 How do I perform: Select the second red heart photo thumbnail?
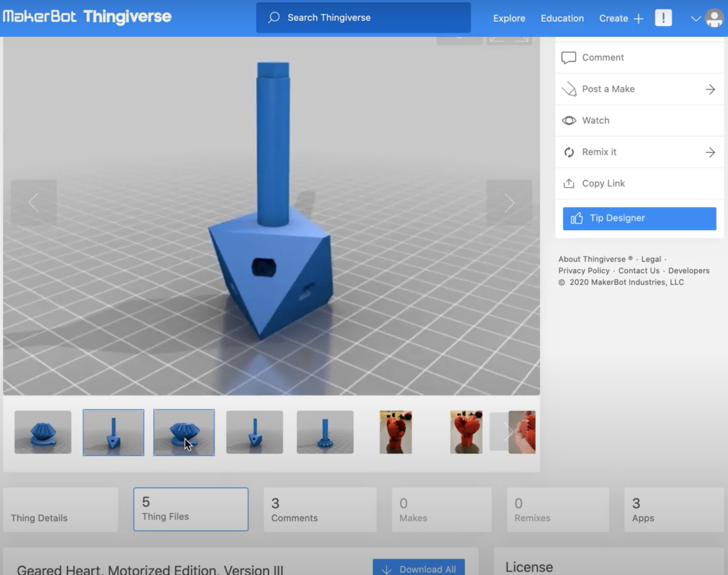coord(466,432)
